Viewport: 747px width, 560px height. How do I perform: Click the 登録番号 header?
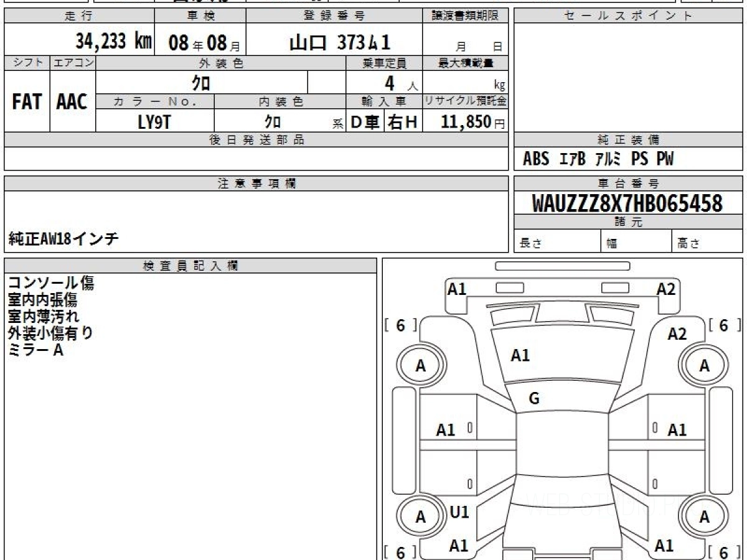coord(334,16)
